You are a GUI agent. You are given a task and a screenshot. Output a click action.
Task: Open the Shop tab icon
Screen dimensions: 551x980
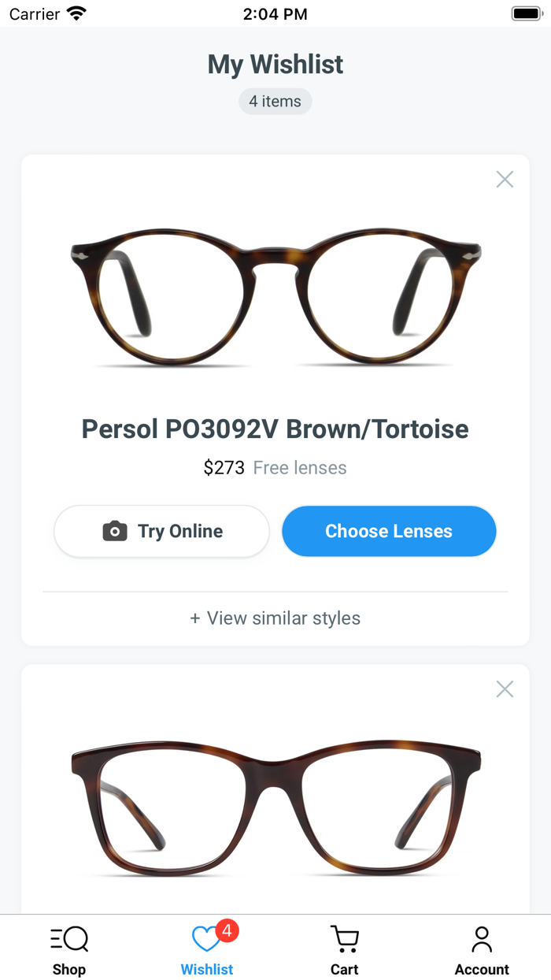click(x=69, y=938)
